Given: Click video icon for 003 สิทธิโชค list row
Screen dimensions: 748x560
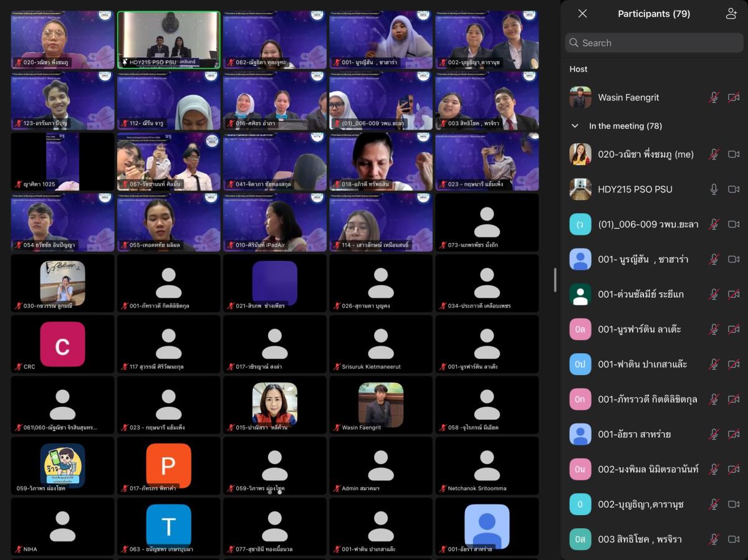Looking at the screenshot, I should coord(734,539).
